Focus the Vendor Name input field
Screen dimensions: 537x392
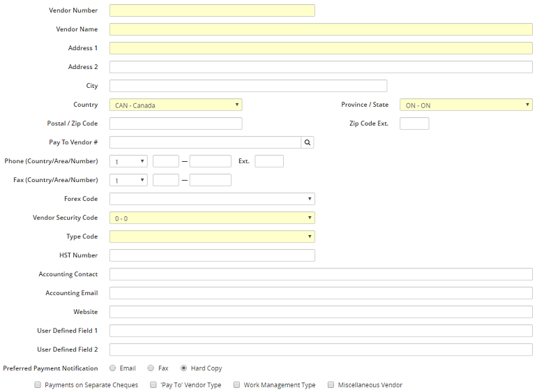click(x=321, y=29)
